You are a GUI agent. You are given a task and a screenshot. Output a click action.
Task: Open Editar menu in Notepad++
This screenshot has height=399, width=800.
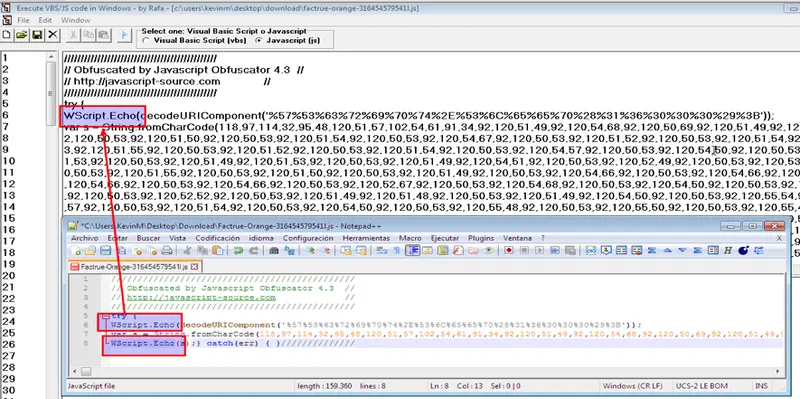click(x=117, y=238)
